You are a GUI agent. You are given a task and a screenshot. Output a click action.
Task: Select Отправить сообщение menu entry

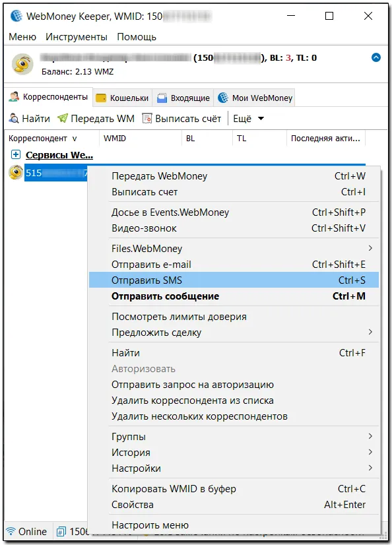coord(234,296)
